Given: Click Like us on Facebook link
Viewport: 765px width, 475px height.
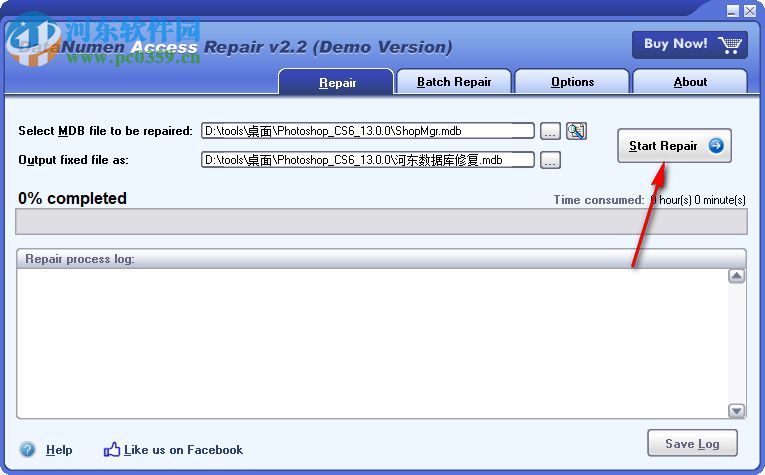Looking at the screenshot, I should coord(183,450).
